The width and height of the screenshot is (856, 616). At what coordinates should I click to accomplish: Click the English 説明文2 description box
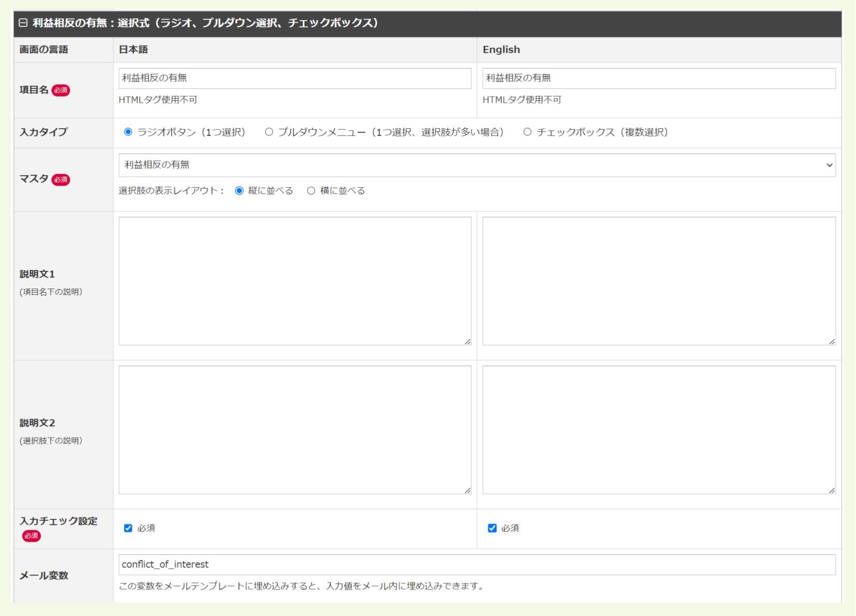[x=658, y=429]
